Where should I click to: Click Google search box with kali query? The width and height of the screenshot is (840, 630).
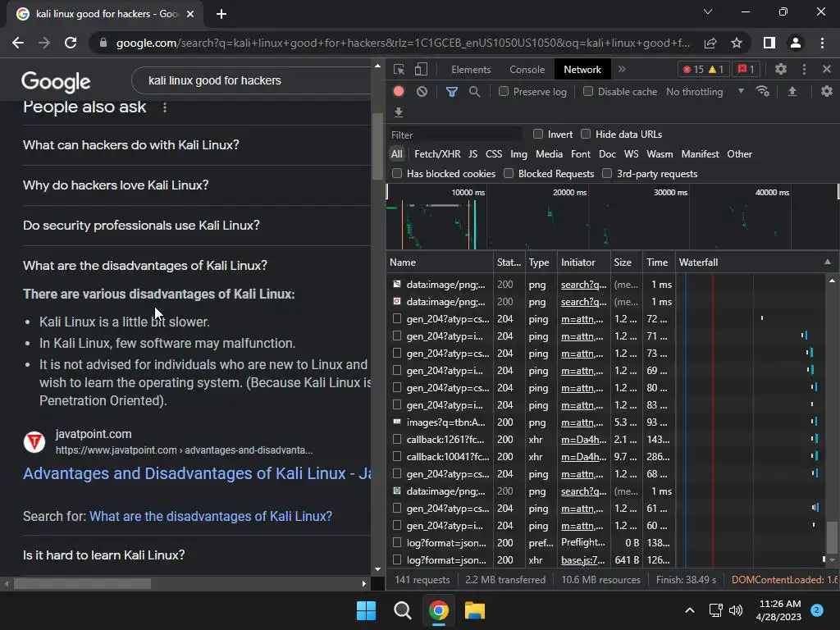(x=252, y=80)
